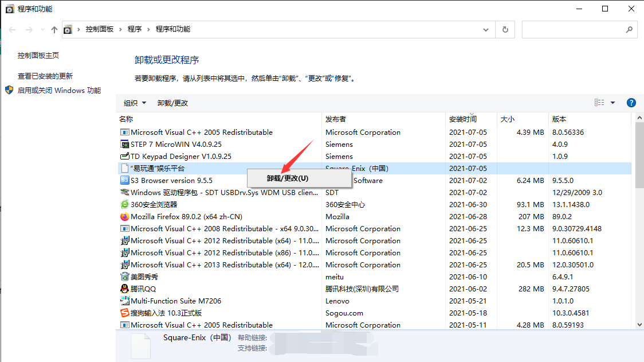Viewport: 644px width, 362px height.
Task: Select 搜狗输入法 10.3正式版 entry
Action: click(x=166, y=313)
